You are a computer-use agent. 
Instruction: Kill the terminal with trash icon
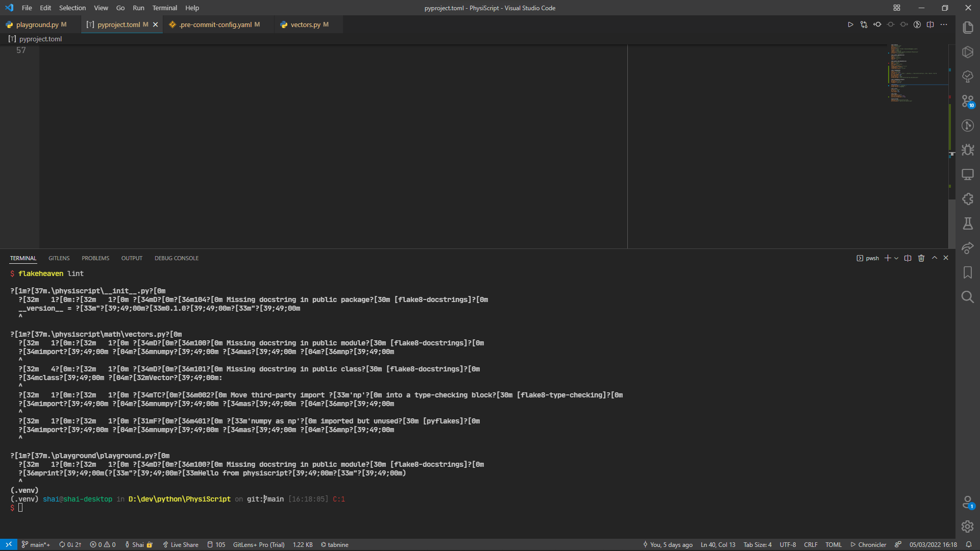(921, 258)
